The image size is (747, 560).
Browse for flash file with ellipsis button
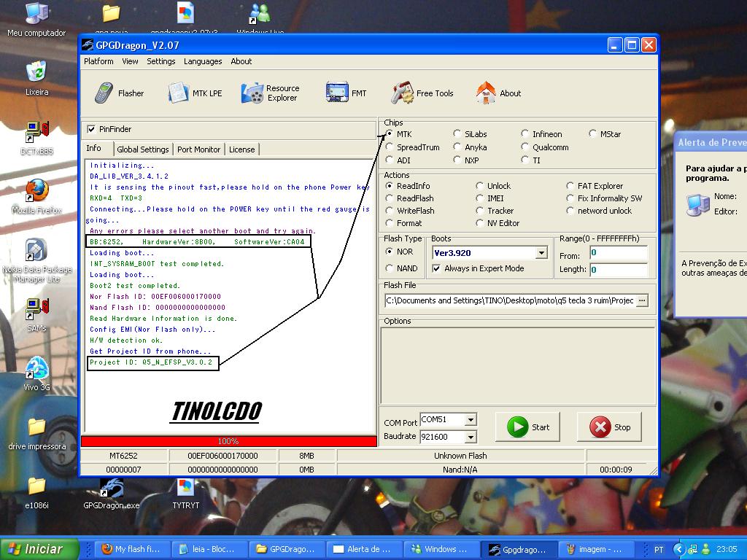click(x=642, y=300)
